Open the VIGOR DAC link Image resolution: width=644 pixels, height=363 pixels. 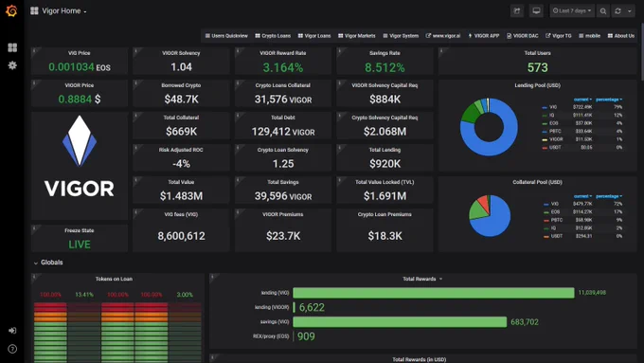523,36
